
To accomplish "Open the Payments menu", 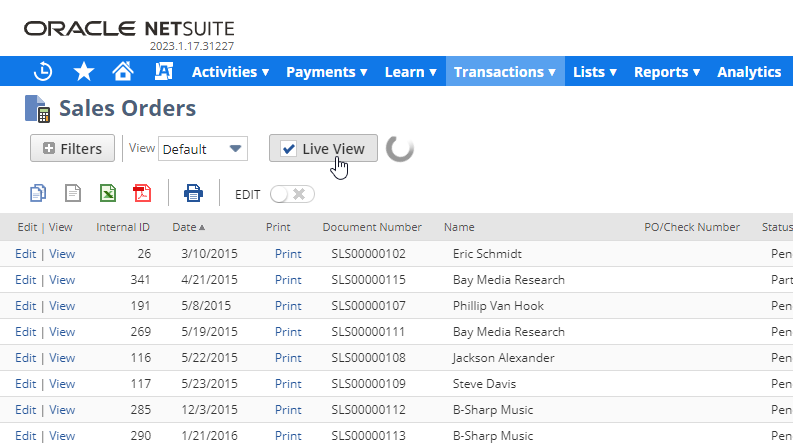I will point(327,72).
